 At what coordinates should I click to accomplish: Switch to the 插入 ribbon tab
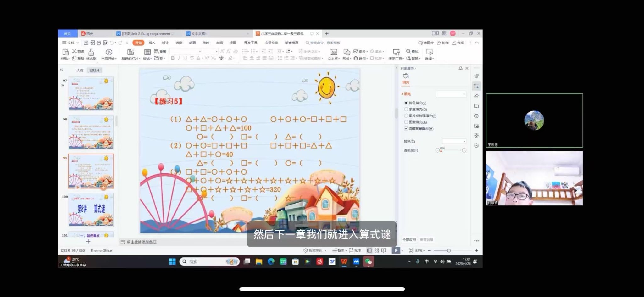click(x=152, y=43)
